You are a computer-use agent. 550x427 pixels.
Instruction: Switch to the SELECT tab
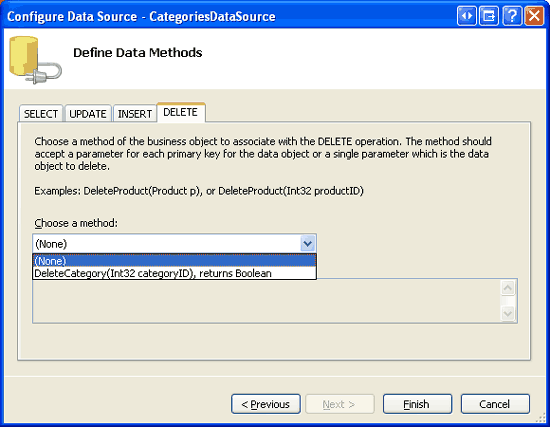(41, 114)
